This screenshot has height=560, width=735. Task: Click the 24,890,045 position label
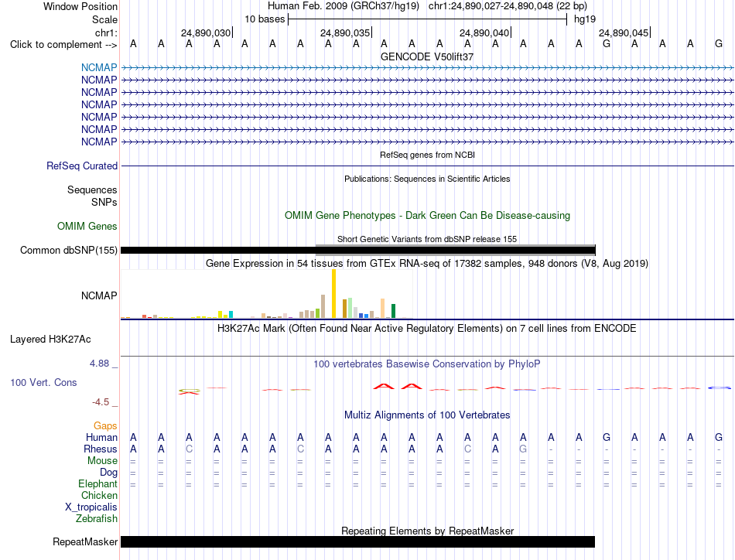click(624, 32)
